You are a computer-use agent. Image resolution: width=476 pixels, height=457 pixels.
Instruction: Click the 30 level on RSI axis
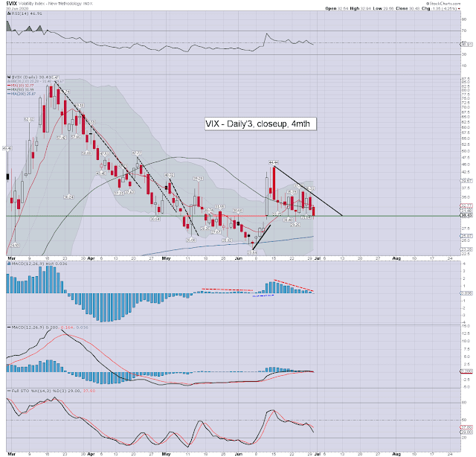464,54
